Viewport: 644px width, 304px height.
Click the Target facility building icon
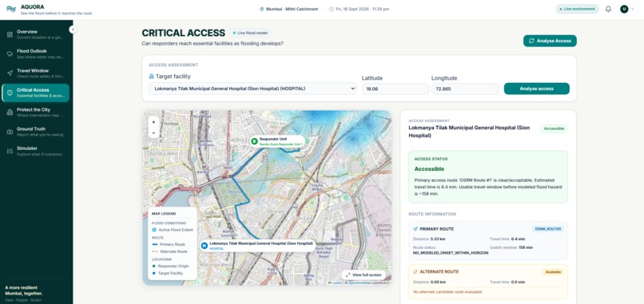tap(151, 77)
